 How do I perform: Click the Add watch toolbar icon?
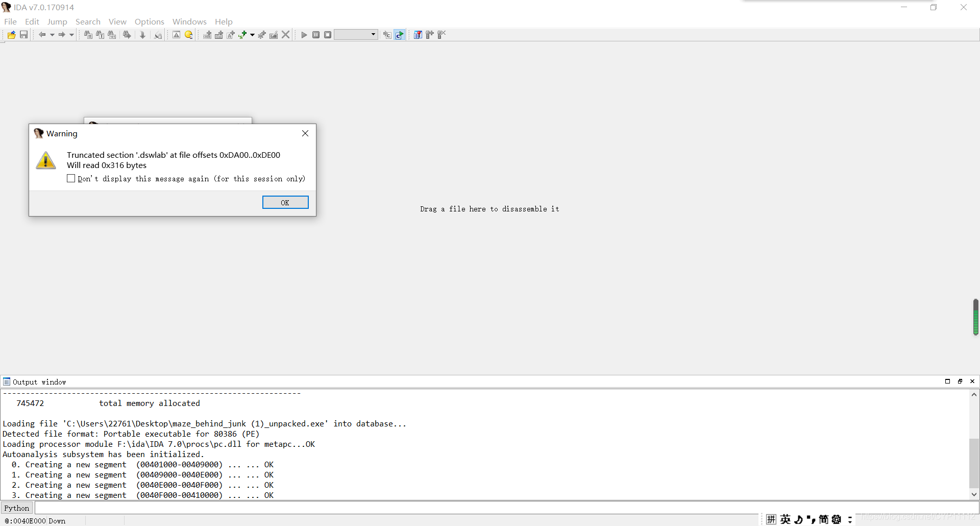pos(430,35)
